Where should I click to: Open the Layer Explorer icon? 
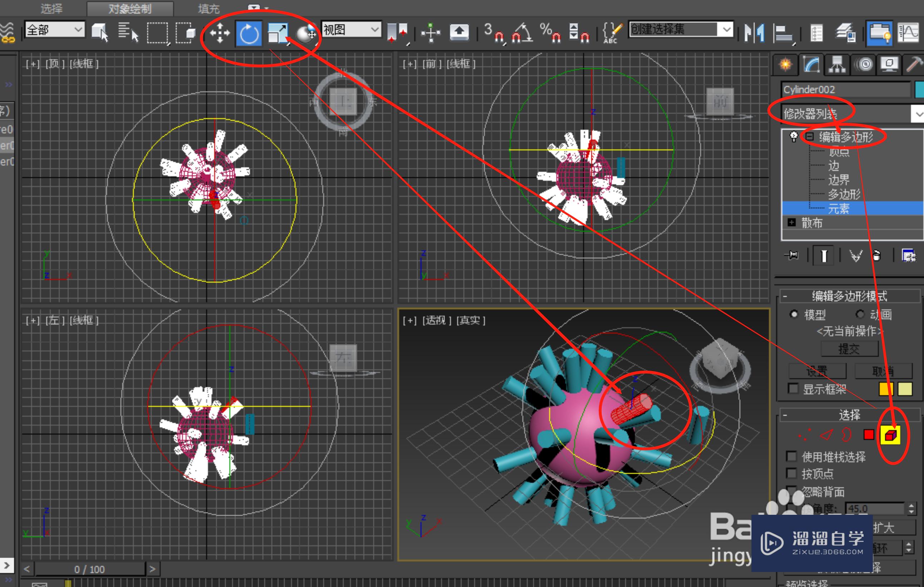(x=846, y=33)
